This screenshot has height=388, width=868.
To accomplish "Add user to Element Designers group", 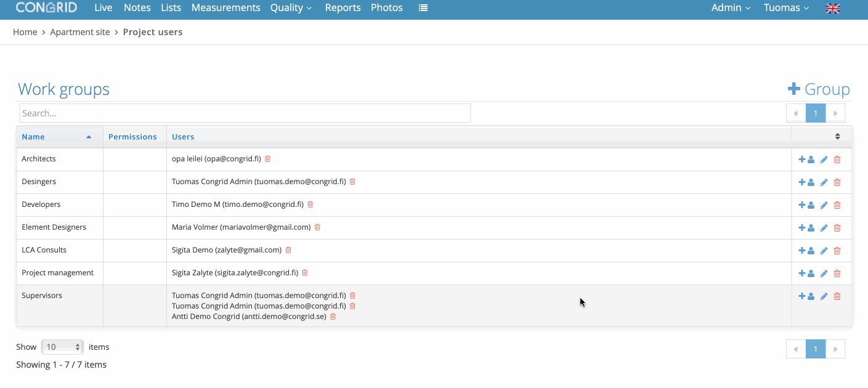I will click(806, 228).
